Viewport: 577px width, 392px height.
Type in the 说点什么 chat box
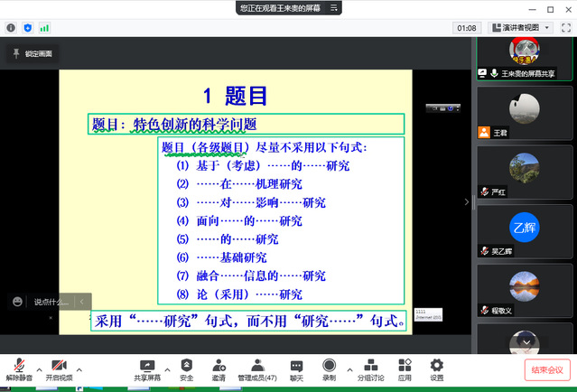click(51, 302)
